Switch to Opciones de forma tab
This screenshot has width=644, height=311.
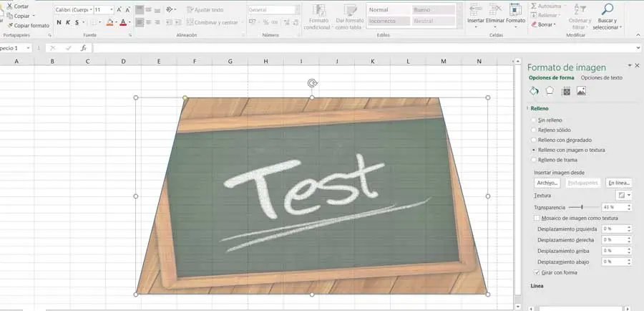[551, 77]
